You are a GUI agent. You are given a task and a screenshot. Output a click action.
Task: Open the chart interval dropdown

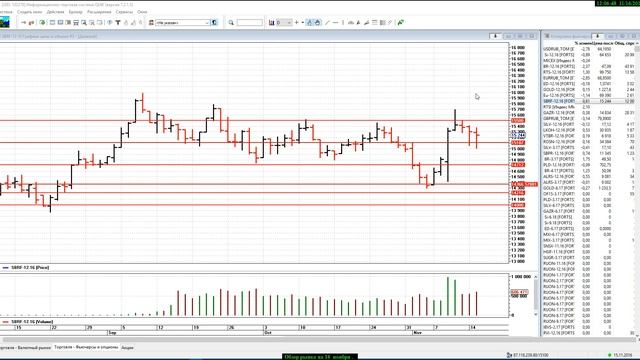284,22
